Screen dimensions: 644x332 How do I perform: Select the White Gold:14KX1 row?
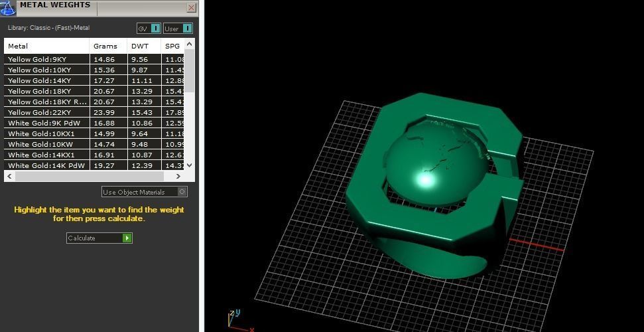94,155
